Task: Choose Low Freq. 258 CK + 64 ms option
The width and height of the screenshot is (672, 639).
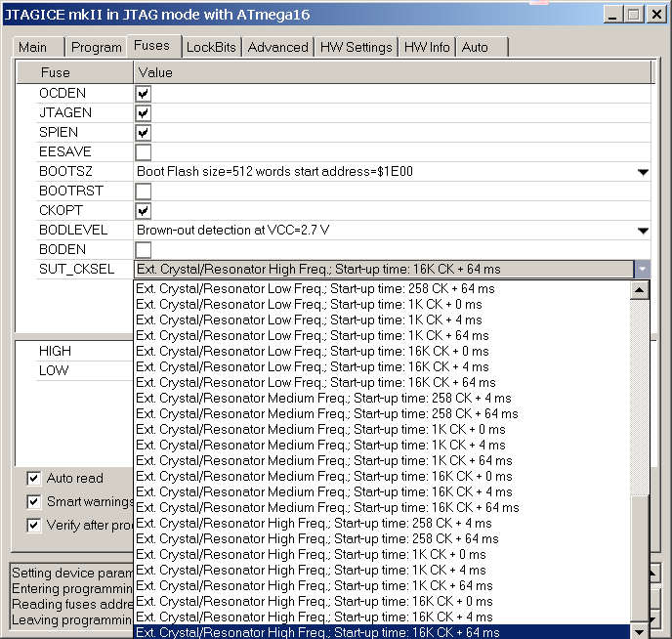Action: (315, 289)
